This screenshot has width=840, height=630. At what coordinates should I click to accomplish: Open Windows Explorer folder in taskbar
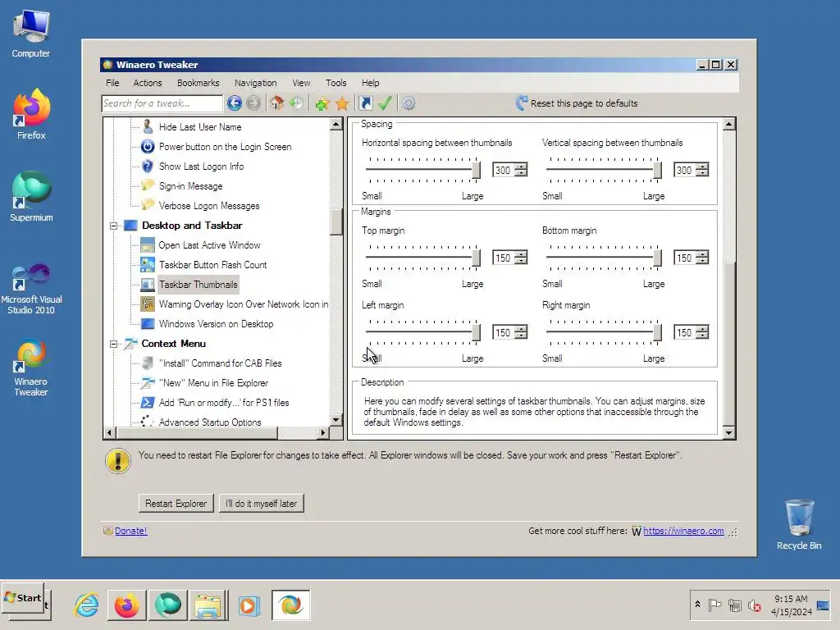(208, 605)
